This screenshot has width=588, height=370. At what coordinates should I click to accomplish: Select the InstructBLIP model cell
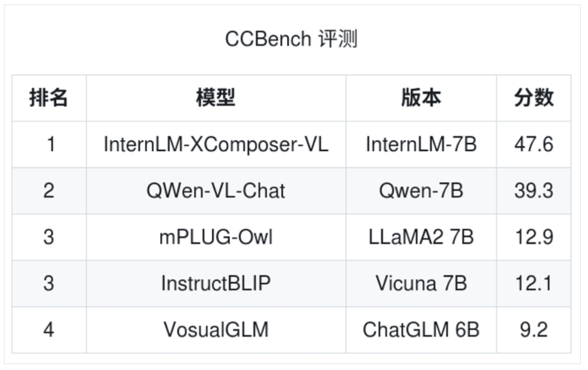pos(216,283)
